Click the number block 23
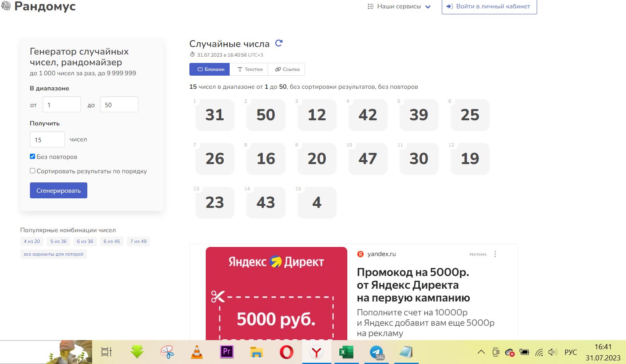626x364 pixels. pos(215,202)
